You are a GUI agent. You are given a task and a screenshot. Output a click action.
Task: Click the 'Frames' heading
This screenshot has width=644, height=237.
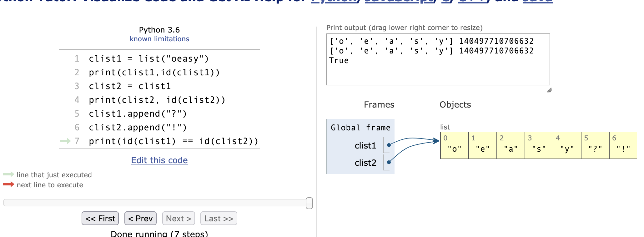coord(379,104)
